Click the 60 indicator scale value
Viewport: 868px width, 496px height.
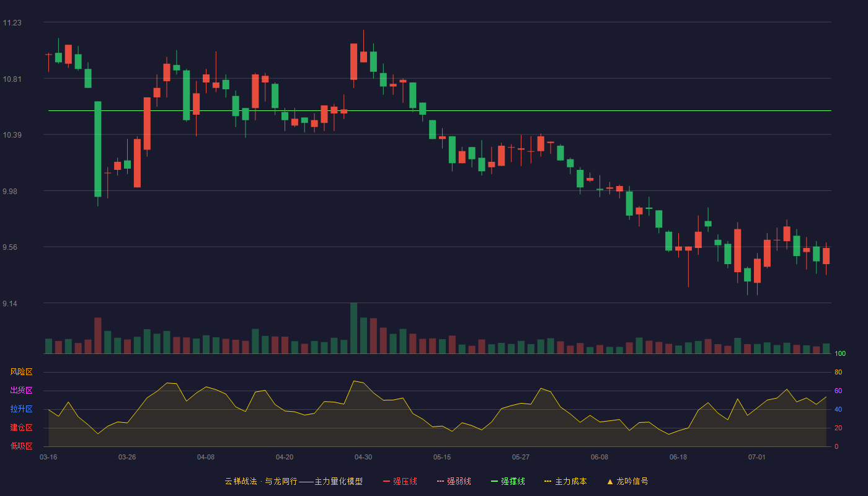[838, 391]
